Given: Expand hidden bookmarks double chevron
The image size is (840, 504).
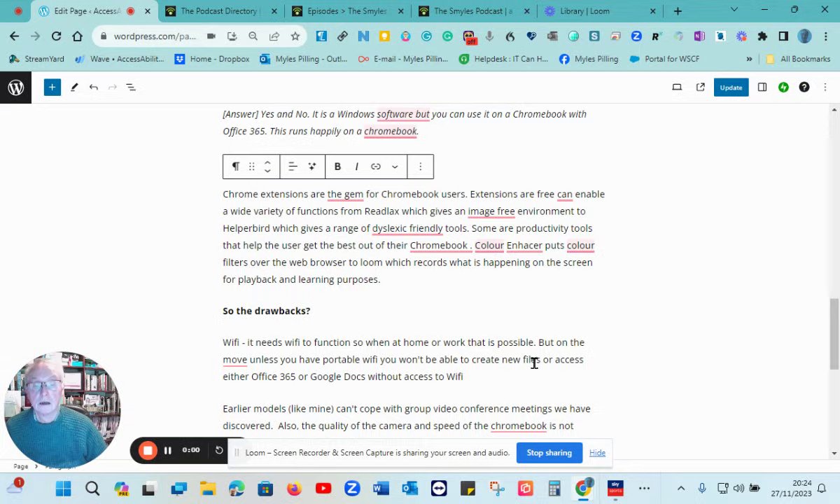Looking at the screenshot, I should (749, 59).
